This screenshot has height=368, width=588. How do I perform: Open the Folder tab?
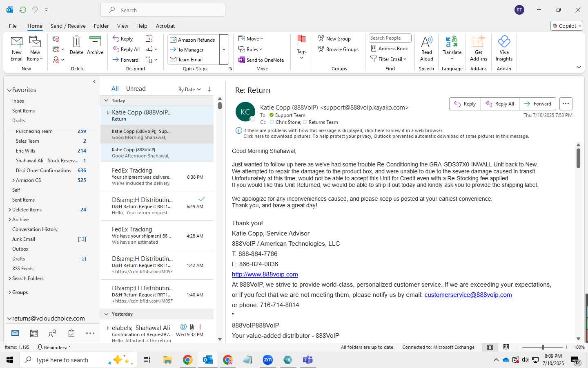tap(101, 26)
